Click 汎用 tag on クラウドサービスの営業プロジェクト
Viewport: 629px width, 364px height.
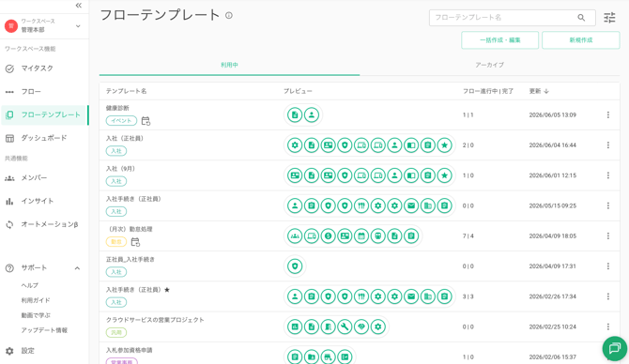coord(115,332)
